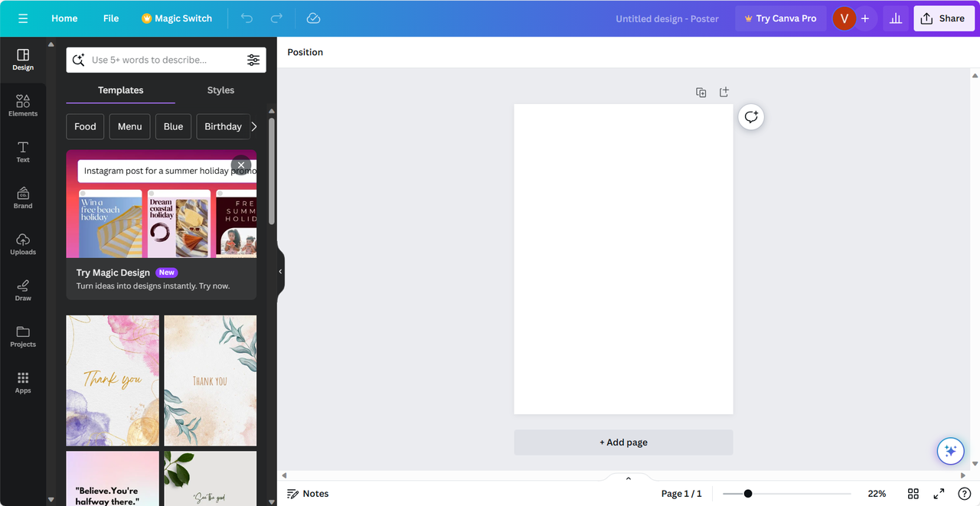
Task: Click the add page icon above canvas
Action: (724, 92)
